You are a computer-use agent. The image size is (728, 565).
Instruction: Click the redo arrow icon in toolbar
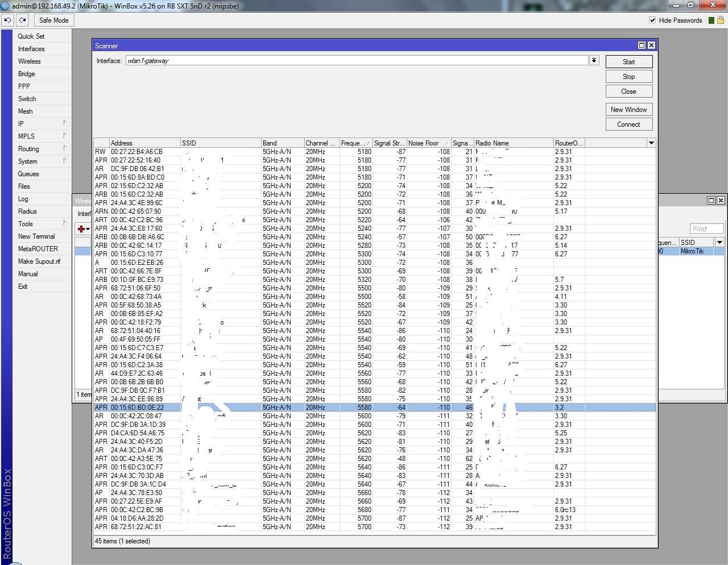coord(22,20)
